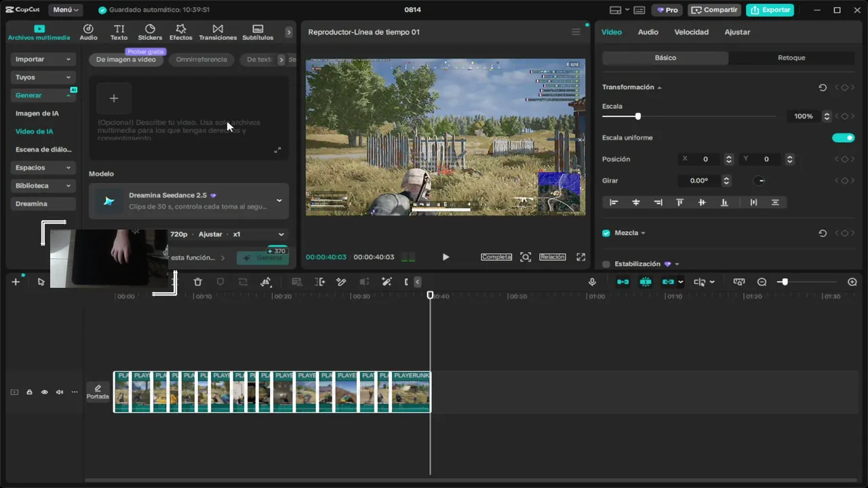Select the pointer cursor tool in timeline toolbar
The image size is (868, 488).
[41, 282]
